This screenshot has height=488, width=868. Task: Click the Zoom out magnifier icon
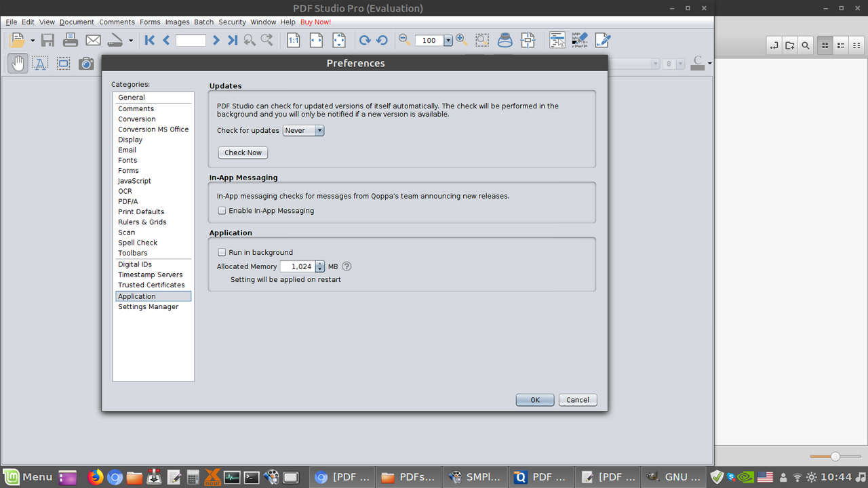tap(405, 39)
